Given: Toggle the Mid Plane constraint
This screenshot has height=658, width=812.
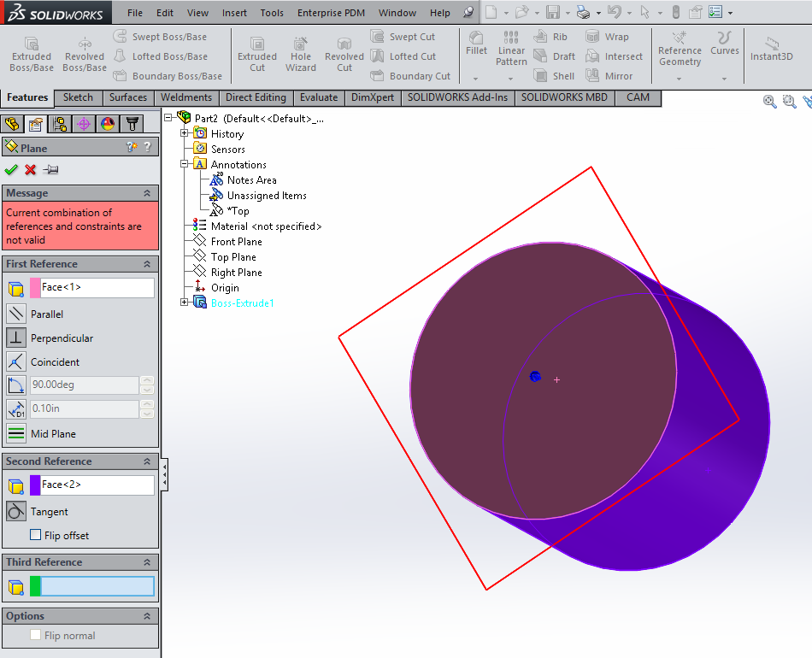Looking at the screenshot, I should pos(16,433).
